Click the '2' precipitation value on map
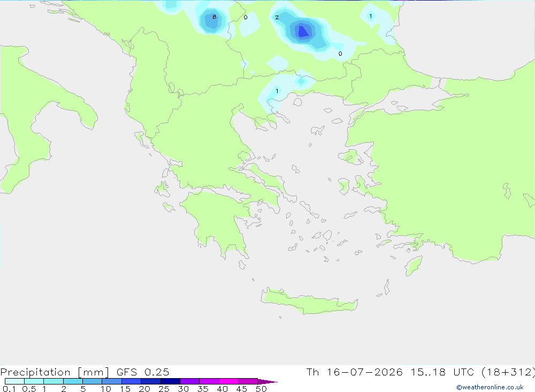The width and height of the screenshot is (535, 392). point(277,18)
